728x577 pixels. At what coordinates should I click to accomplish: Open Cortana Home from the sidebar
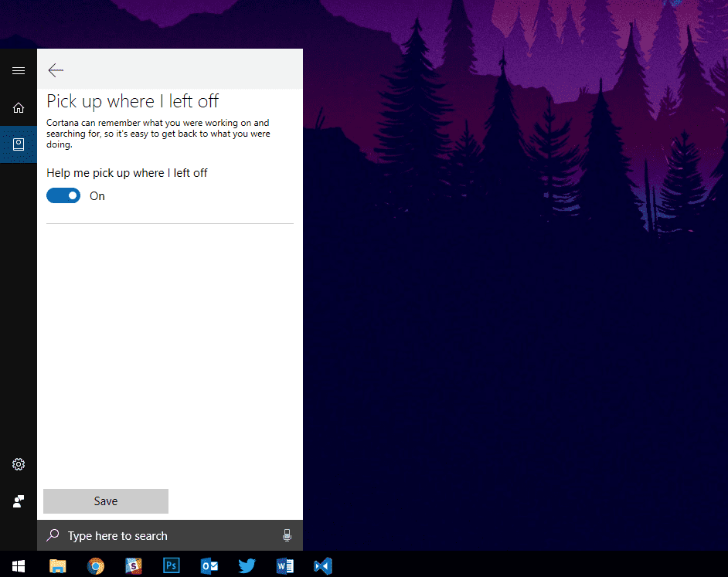tap(19, 107)
